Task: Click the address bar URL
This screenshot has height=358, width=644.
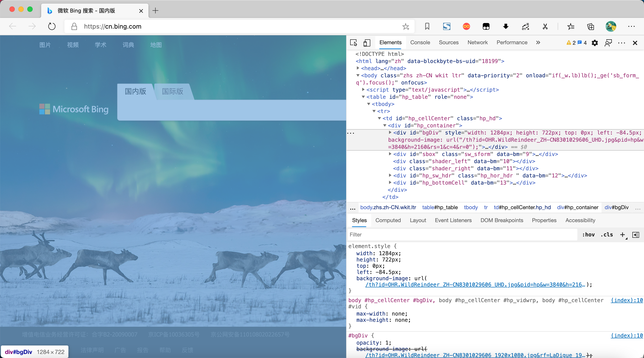Action: pyautogui.click(x=113, y=27)
